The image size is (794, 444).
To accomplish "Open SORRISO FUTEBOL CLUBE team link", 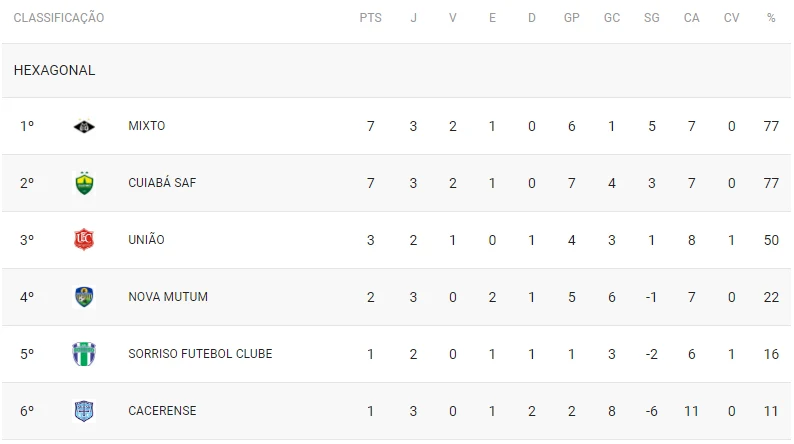I will click(200, 354).
